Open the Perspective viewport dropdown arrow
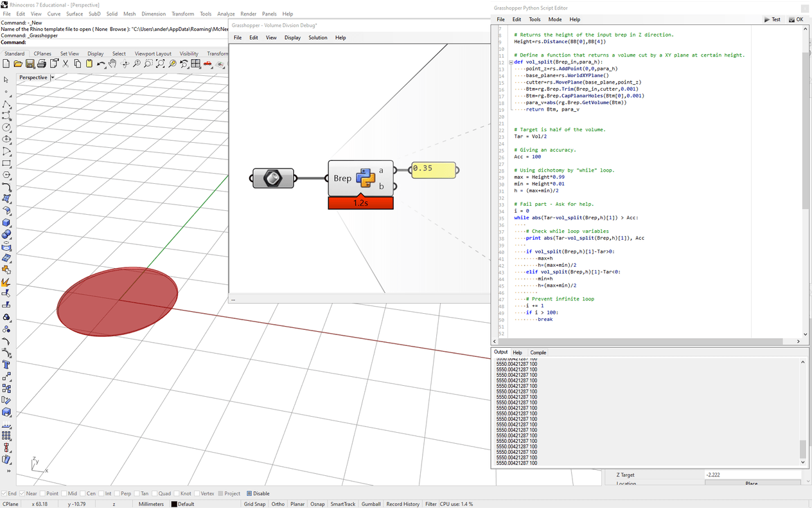The height and width of the screenshot is (508, 812). tap(53, 78)
